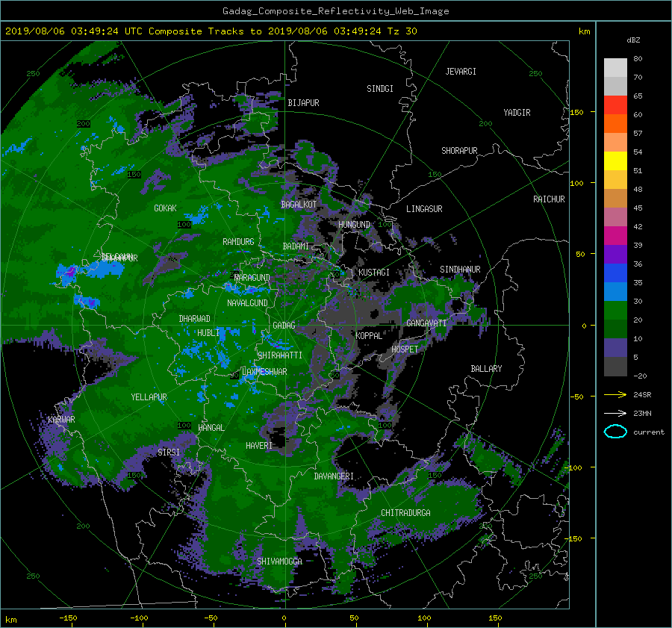Click the yellow 51 dBZ legend swatch
The width and height of the screenshot is (672, 628).
tap(615, 161)
